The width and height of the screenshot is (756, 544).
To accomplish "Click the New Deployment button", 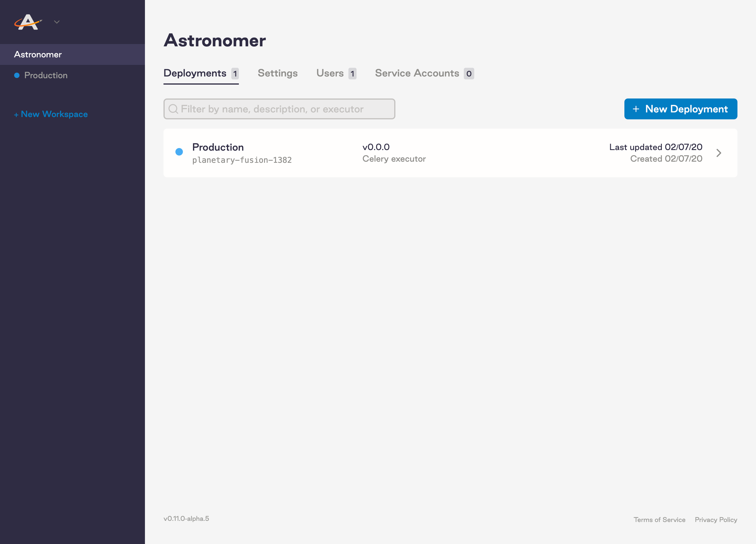I will click(x=680, y=109).
